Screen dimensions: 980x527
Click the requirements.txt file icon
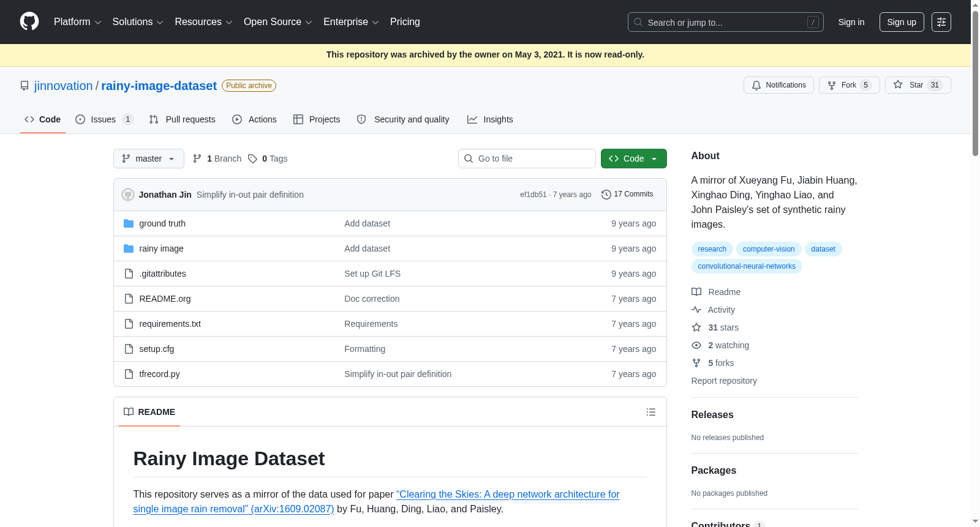tap(129, 324)
